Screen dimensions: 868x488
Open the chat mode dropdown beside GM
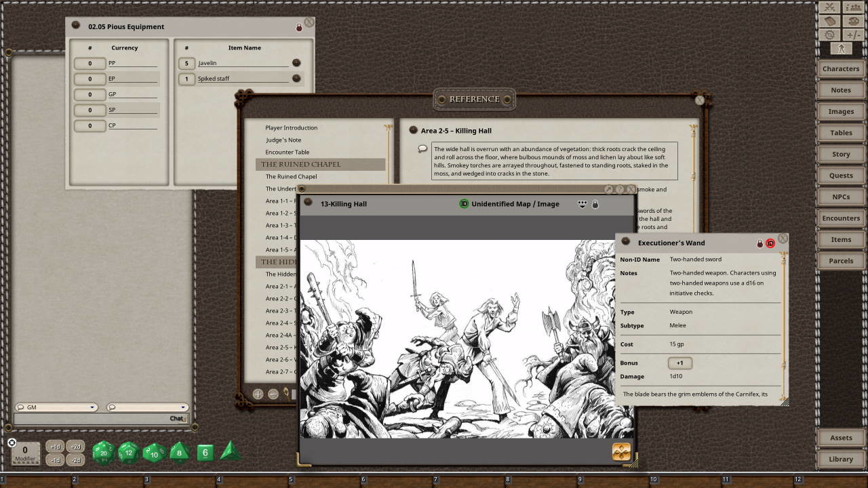147,407
